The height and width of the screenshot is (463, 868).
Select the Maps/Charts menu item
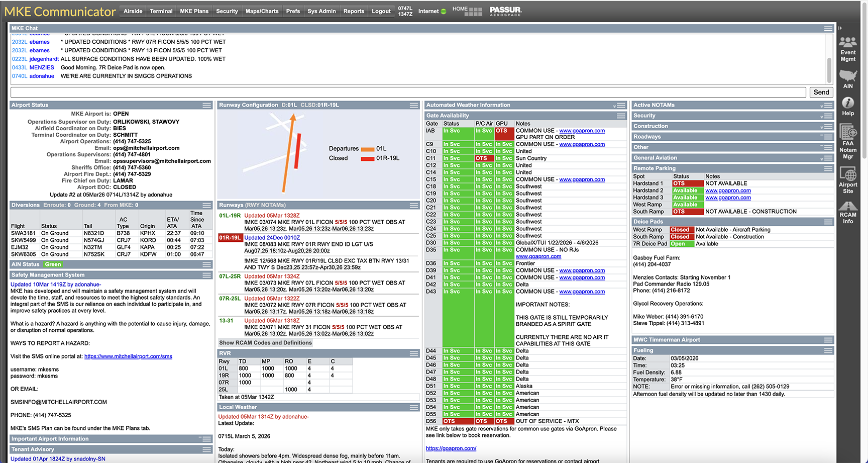click(x=262, y=11)
